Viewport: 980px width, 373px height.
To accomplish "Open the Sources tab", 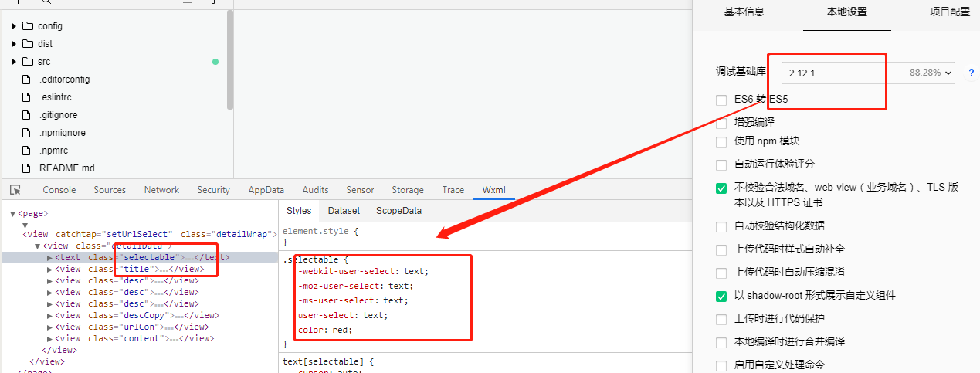I will (110, 190).
